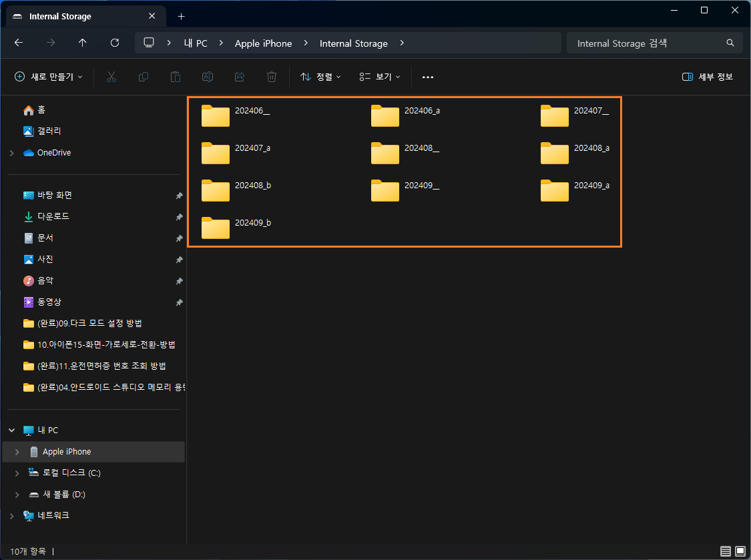The image size is (751, 560).
Task: Open the 정렬 sort dropdown
Action: (320, 77)
